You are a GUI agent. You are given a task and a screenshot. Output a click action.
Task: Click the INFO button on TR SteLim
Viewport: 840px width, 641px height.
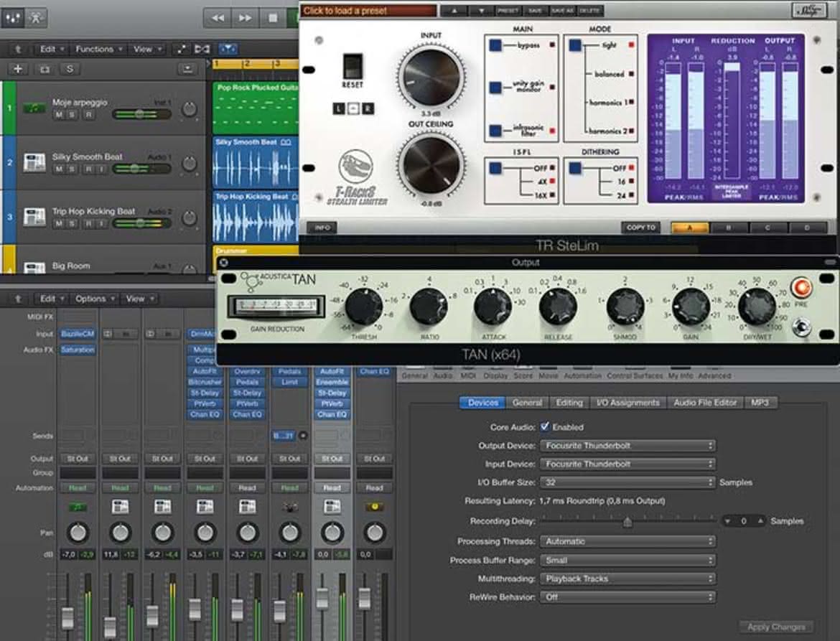point(322,228)
